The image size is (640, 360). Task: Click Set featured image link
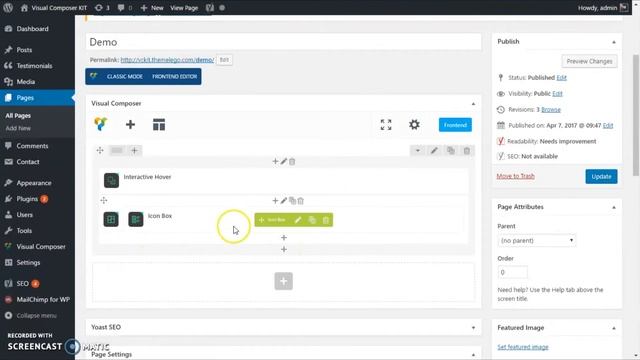[x=523, y=347]
